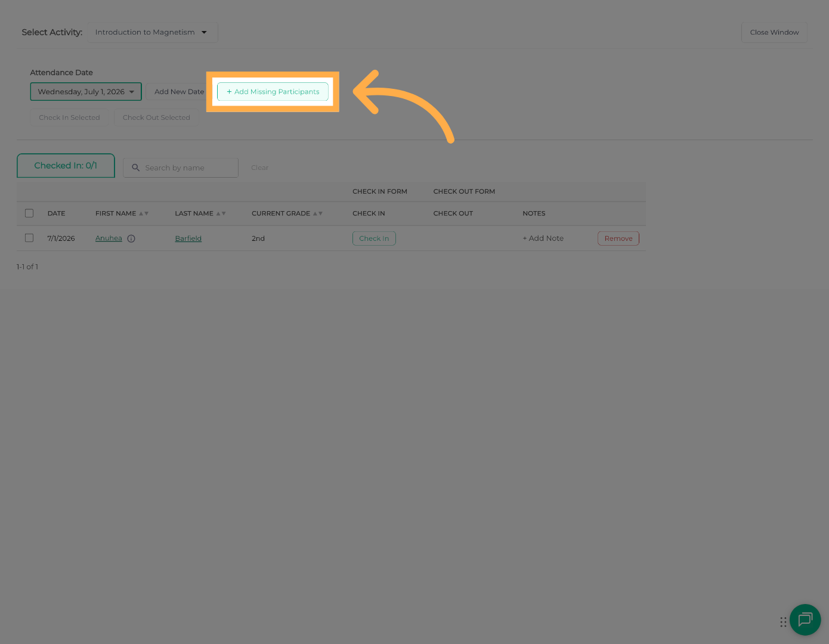Click Check In Selected button
This screenshot has width=829, height=644.
[x=69, y=117]
